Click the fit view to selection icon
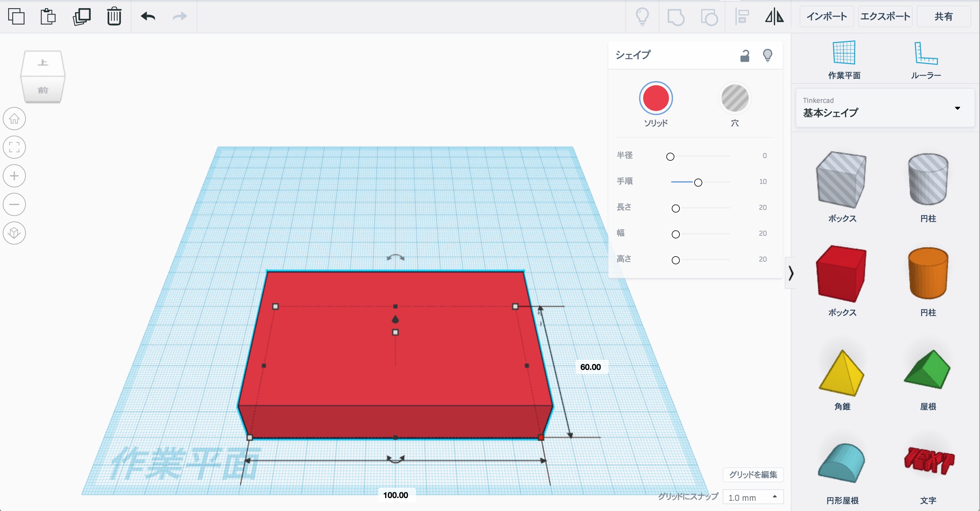 click(x=14, y=148)
